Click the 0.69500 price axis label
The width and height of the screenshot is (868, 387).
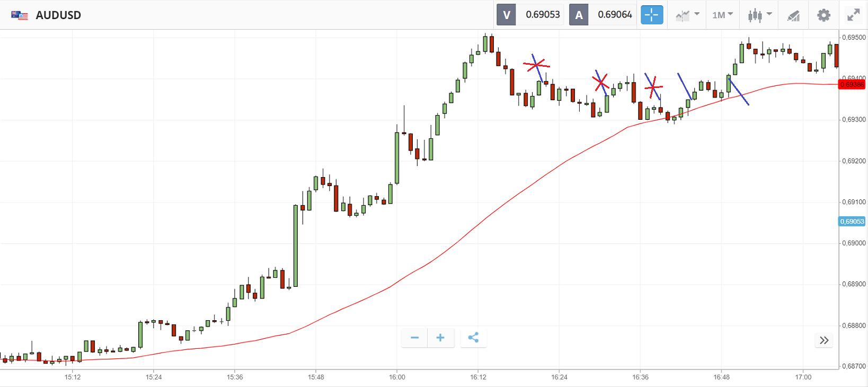pyautogui.click(x=854, y=38)
